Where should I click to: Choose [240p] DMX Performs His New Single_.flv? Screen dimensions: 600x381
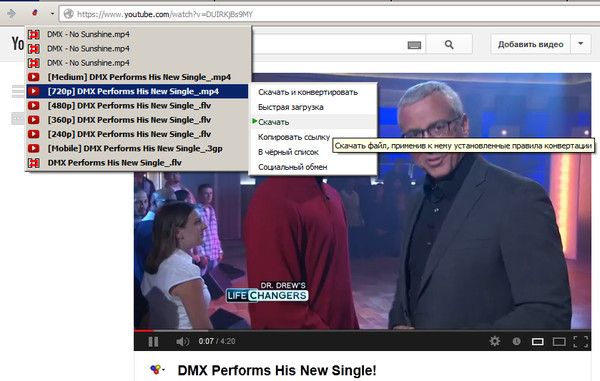pyautogui.click(x=138, y=134)
